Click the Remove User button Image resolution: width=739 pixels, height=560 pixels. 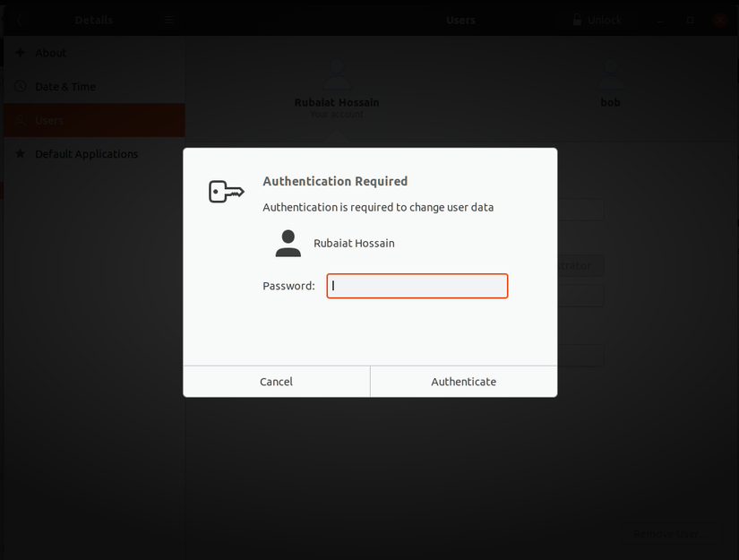pos(671,534)
